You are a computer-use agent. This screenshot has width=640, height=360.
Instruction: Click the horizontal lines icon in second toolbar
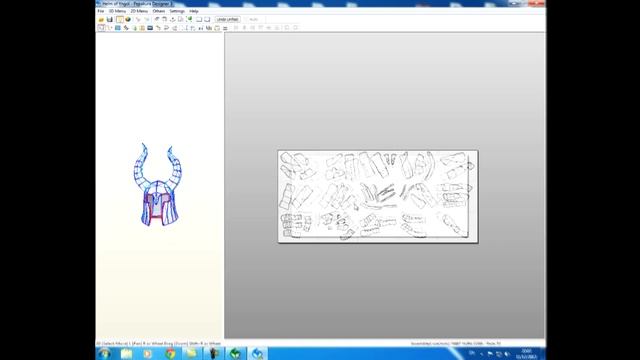(225, 28)
